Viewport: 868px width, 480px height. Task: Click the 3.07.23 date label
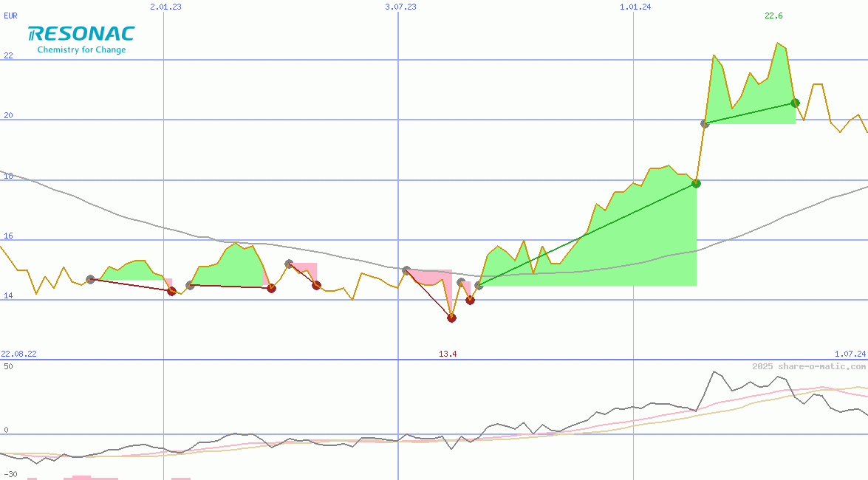[x=401, y=7]
